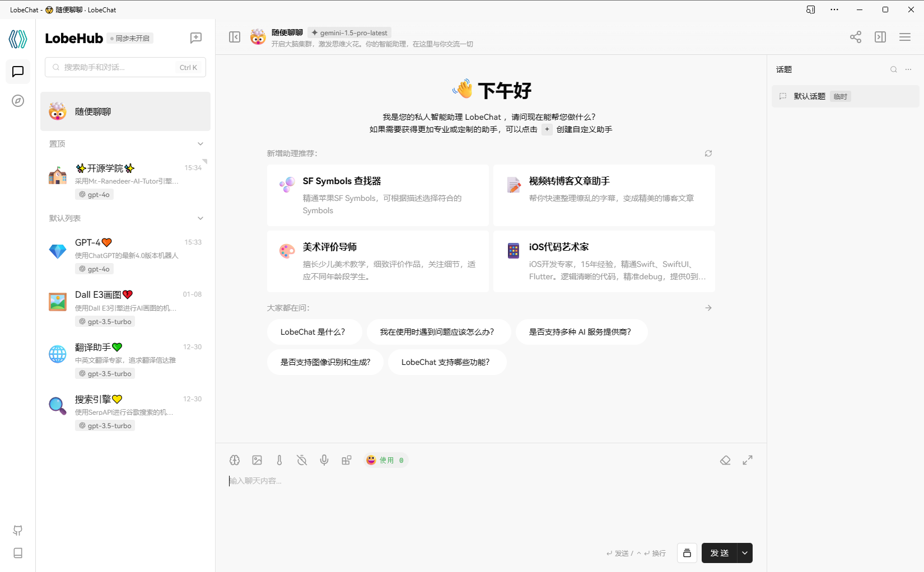924x572 pixels.
Task: Open the title bar three-dots menu
Action: [834, 10]
